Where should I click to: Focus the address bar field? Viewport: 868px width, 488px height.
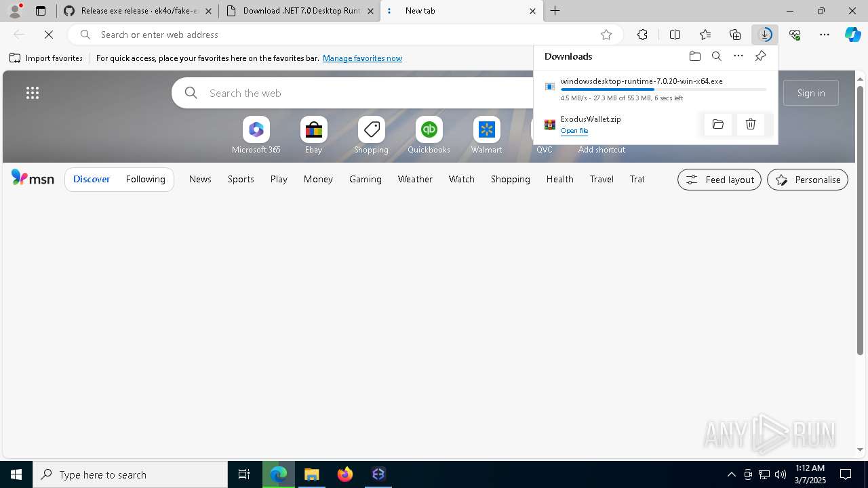click(346, 35)
